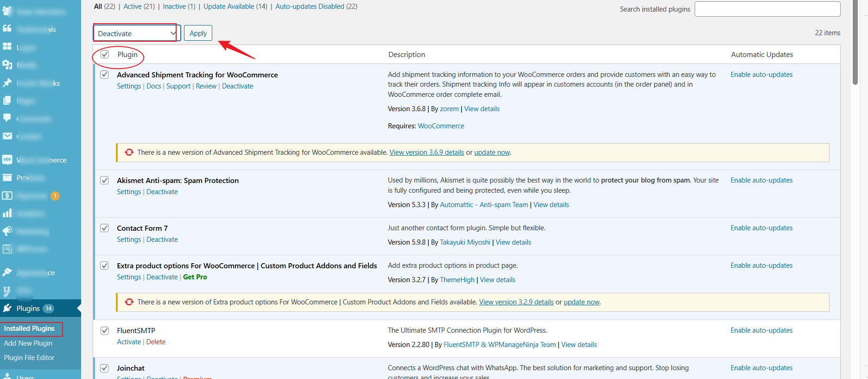868x379 pixels.
Task: Open Pages via the stacked-pages icon
Action: (x=7, y=100)
